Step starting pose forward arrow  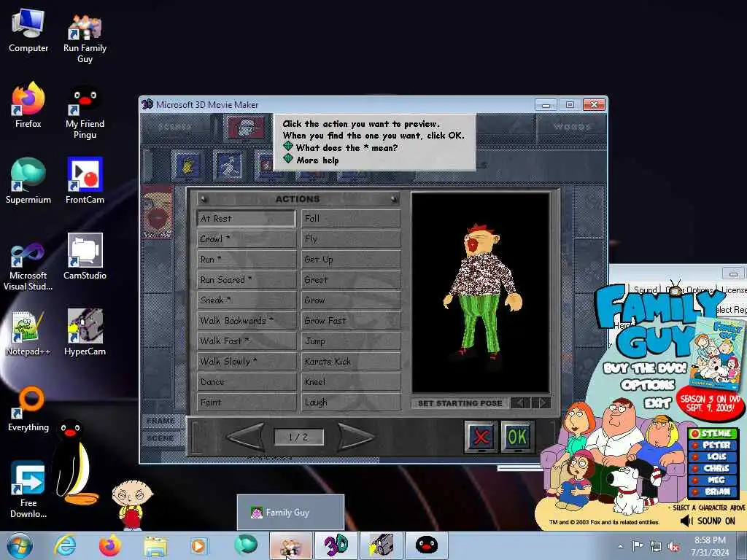click(542, 402)
